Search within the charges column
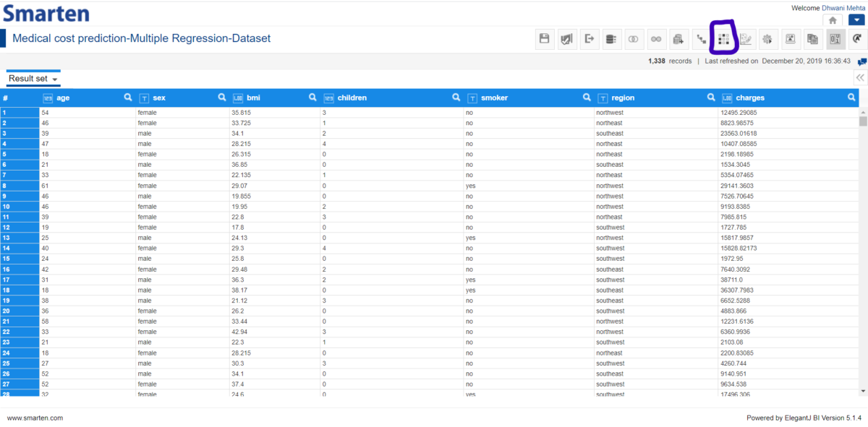868x427 pixels. 852,97
